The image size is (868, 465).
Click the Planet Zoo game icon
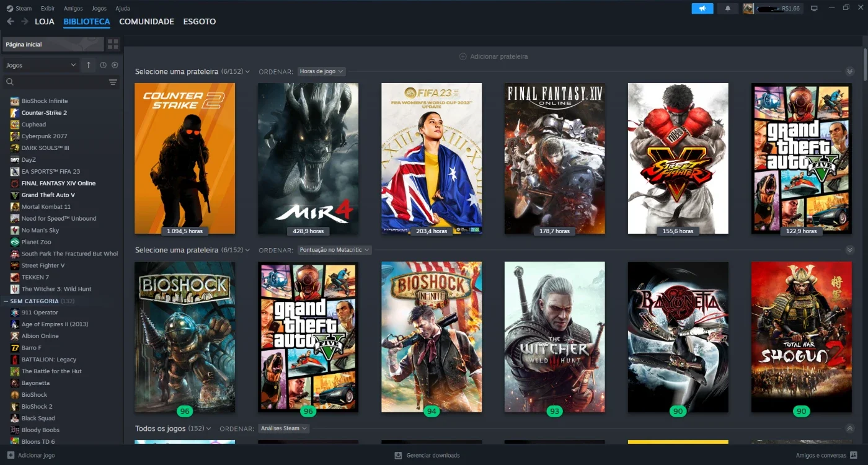[x=15, y=242]
